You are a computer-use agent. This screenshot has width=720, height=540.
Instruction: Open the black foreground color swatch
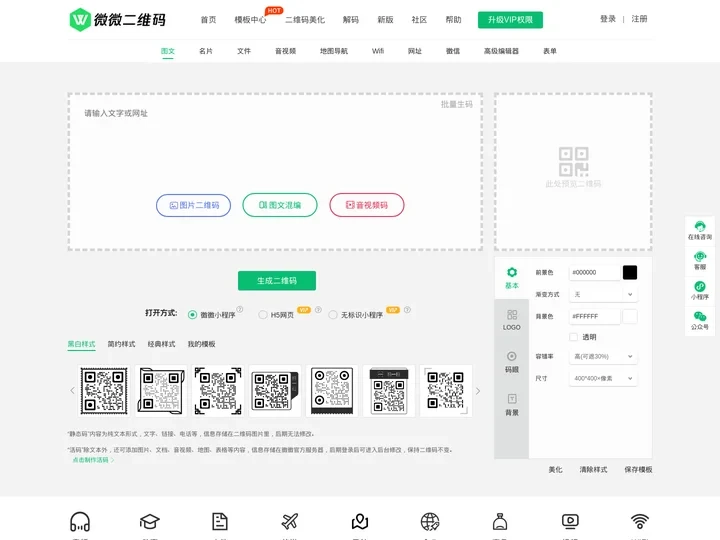coord(630,272)
